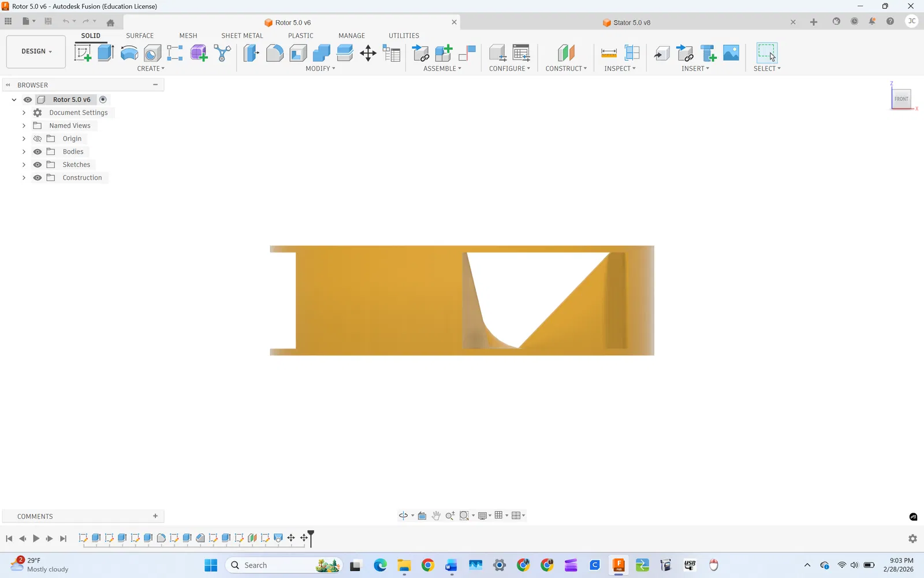Viewport: 924px width, 578px height.
Task: Expand the Sketches folder
Action: coord(24,165)
